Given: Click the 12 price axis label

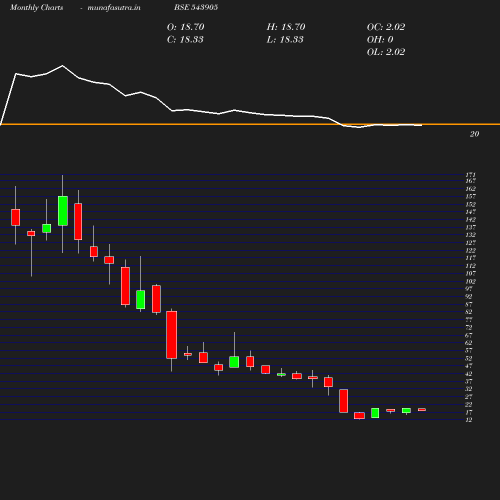Looking at the screenshot, I should (469, 420).
